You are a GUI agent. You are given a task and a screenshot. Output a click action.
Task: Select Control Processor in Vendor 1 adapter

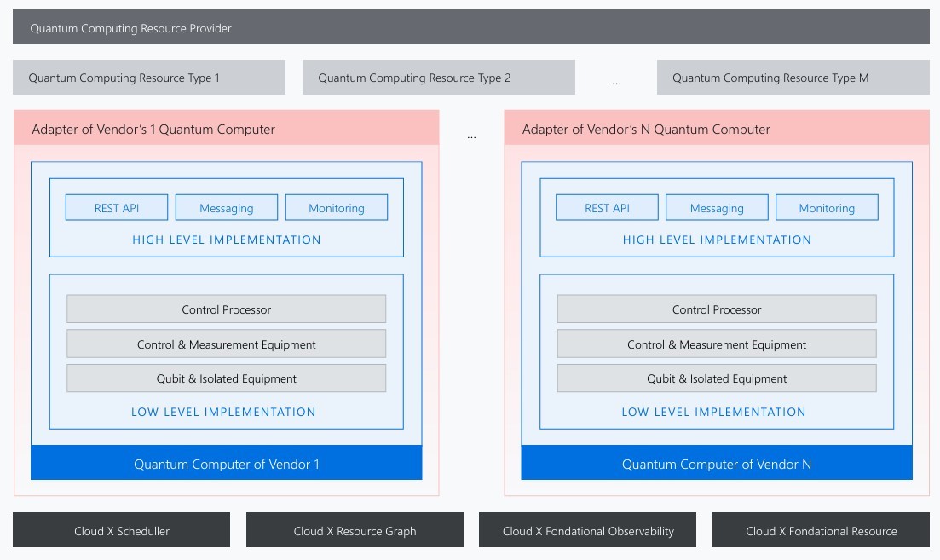pyautogui.click(x=227, y=309)
